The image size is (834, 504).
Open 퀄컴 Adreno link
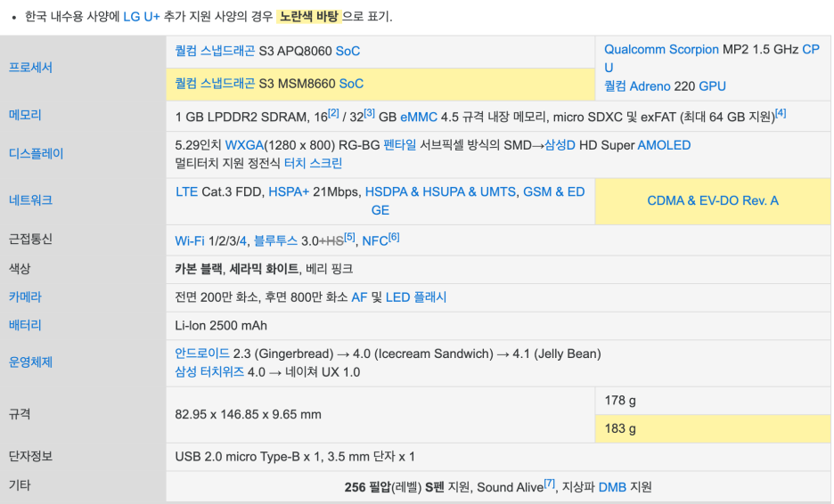click(637, 86)
